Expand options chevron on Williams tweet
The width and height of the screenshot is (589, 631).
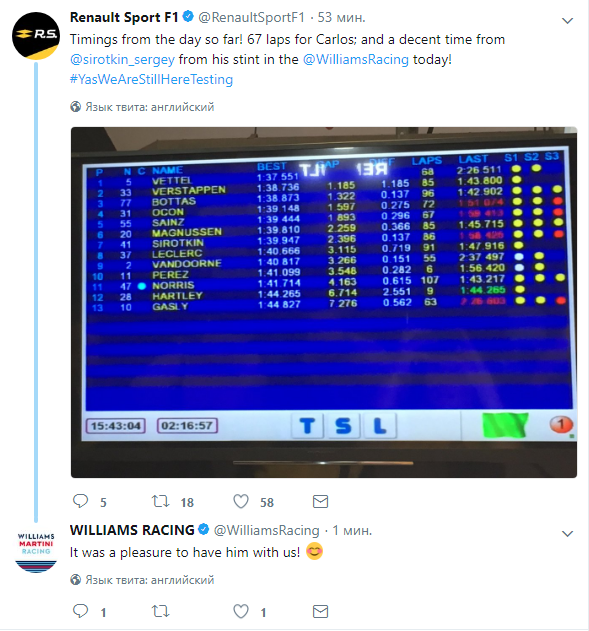[x=567, y=534]
